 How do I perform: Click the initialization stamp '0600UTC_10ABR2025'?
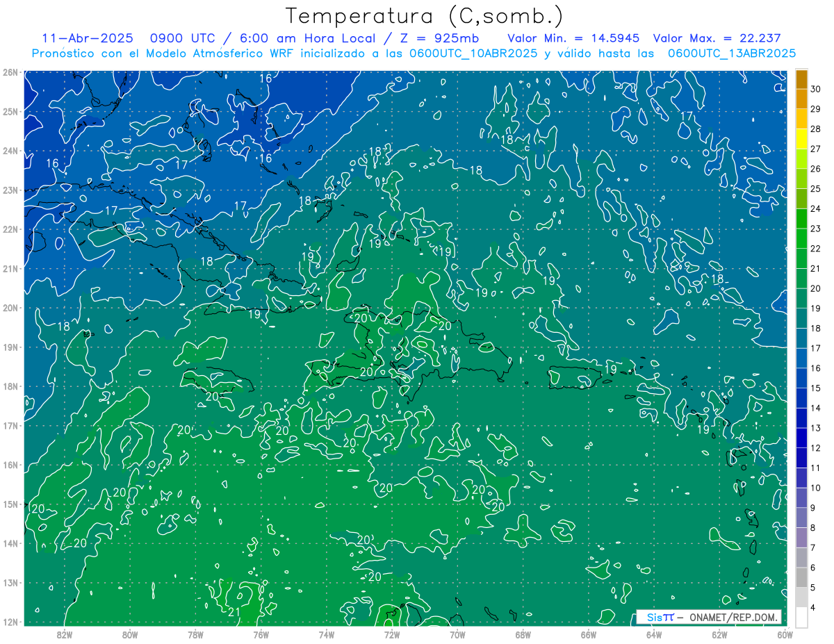click(x=473, y=53)
